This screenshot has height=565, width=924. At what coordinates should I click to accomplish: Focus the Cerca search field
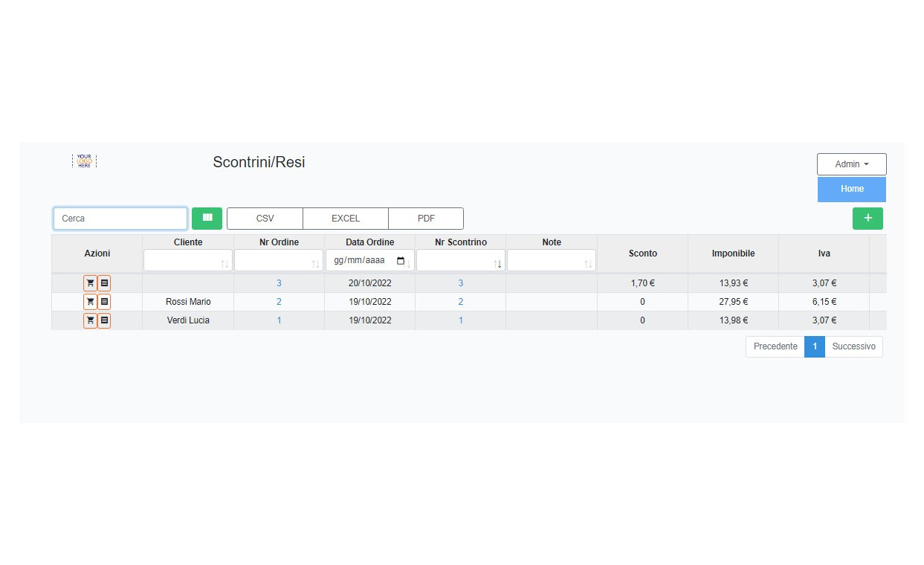[120, 219]
